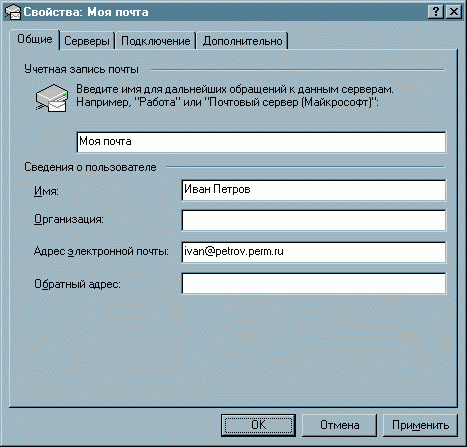Open the Подключение tab
This screenshot has width=467, height=447.
click(x=156, y=41)
